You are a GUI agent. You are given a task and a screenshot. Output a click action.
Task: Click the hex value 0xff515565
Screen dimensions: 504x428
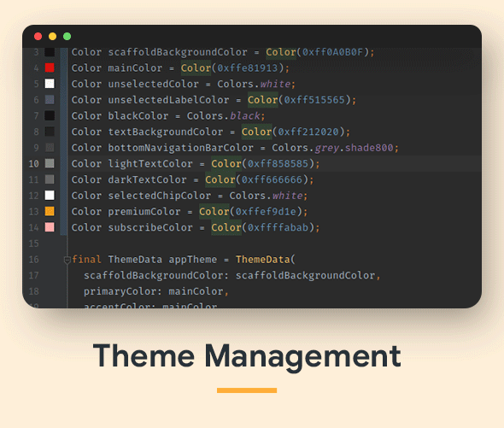[x=314, y=100]
